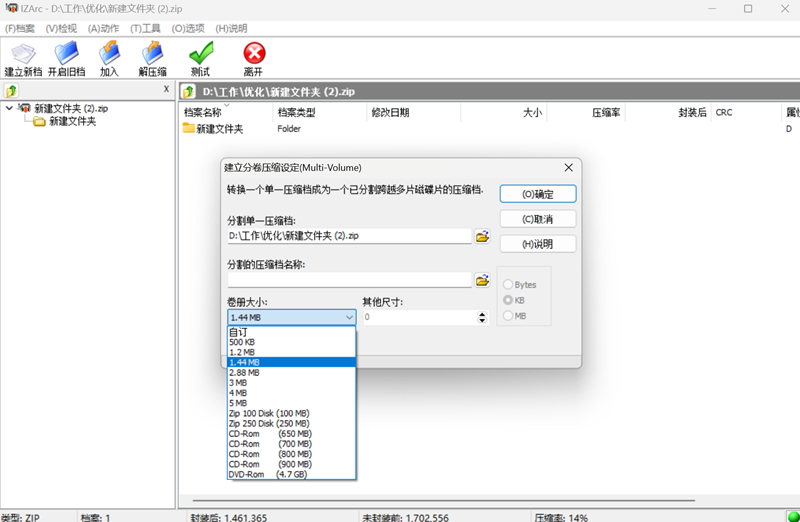Viewport: 800px width, 522px height.
Task: Choose Zip 100 Disk (100 MB)
Action: 291,413
